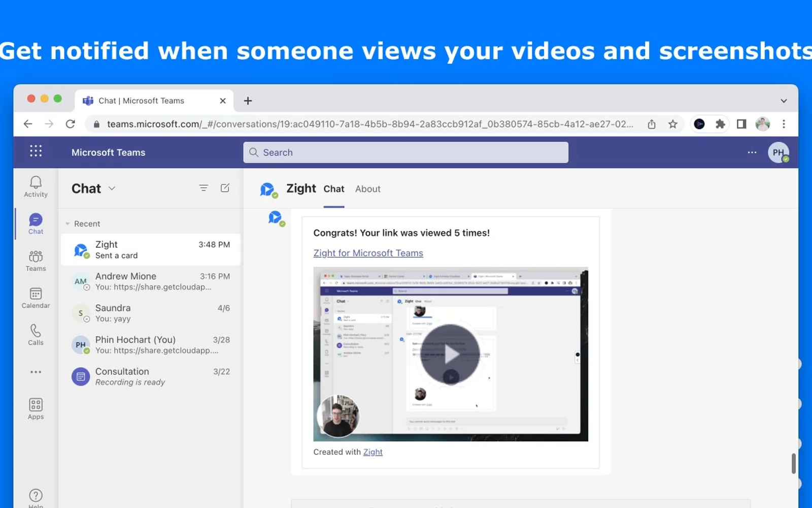
Task: Show more apps ellipsis in sidebar
Action: [36, 372]
